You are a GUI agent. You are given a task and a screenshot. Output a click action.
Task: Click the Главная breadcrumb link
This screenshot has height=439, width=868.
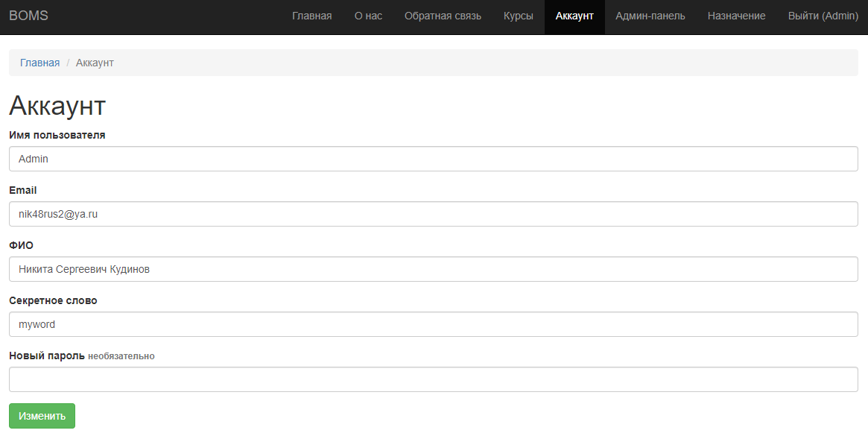(39, 63)
